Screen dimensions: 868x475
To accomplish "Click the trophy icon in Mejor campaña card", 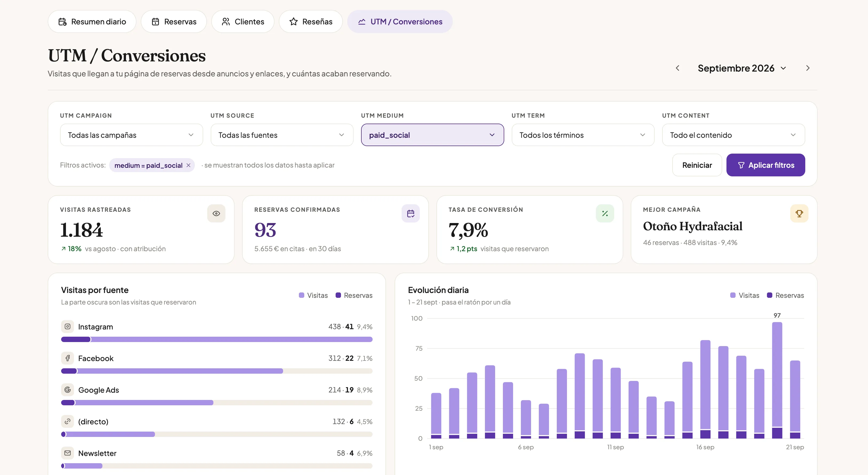I will [799, 213].
